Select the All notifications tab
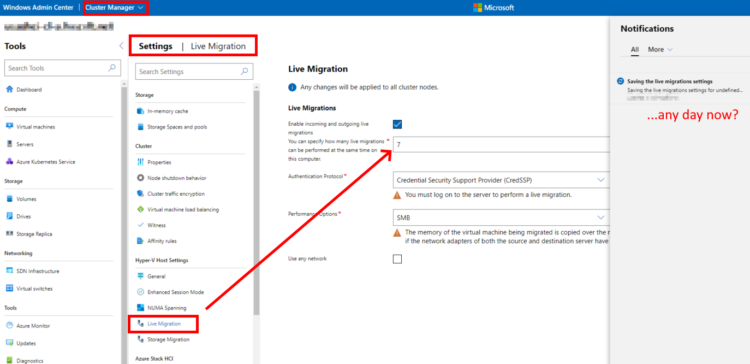This screenshot has width=750, height=364. [635, 50]
